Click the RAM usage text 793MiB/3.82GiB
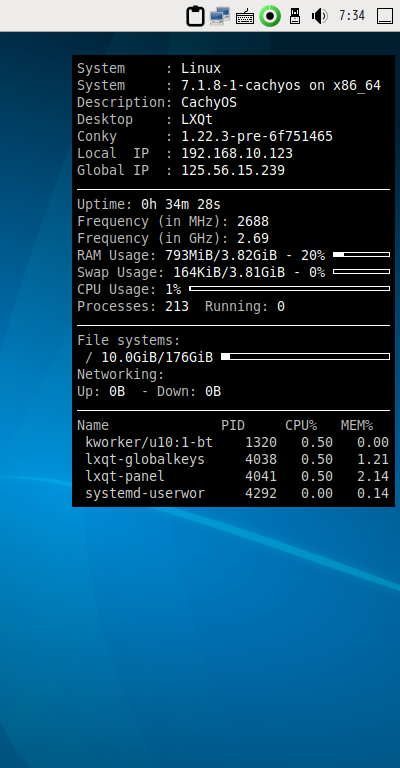400x768 pixels. coord(221,255)
